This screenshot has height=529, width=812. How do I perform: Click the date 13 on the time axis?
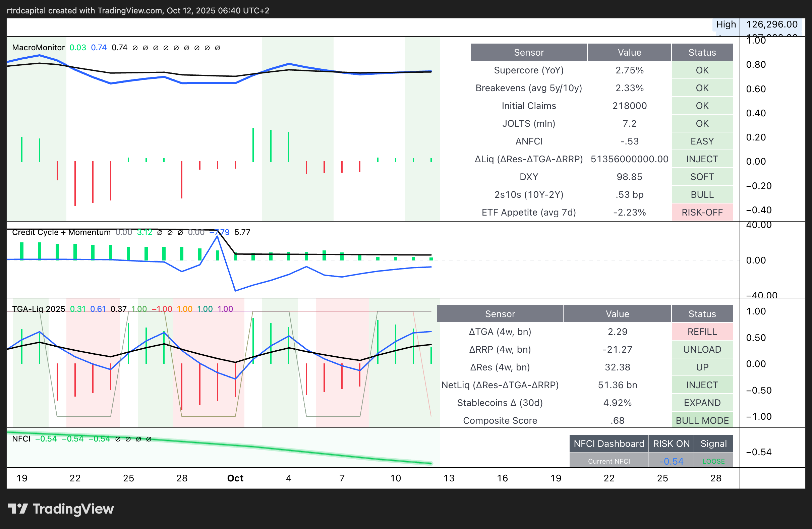click(x=449, y=478)
